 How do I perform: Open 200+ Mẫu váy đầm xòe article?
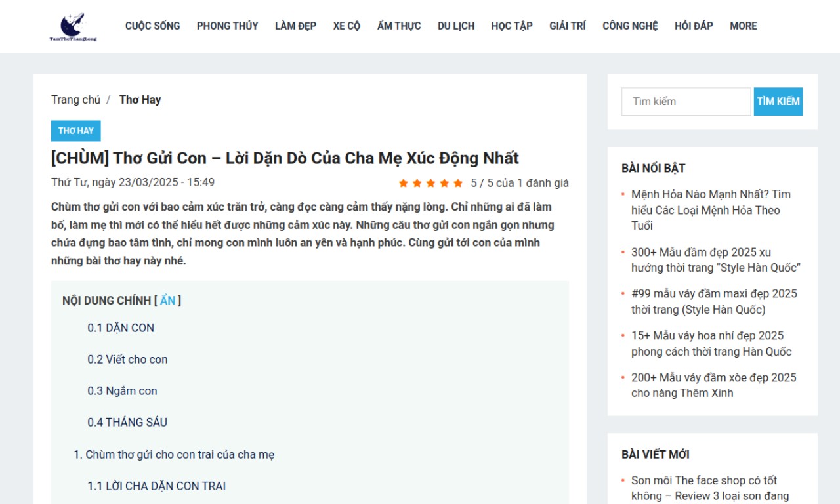coord(713,386)
